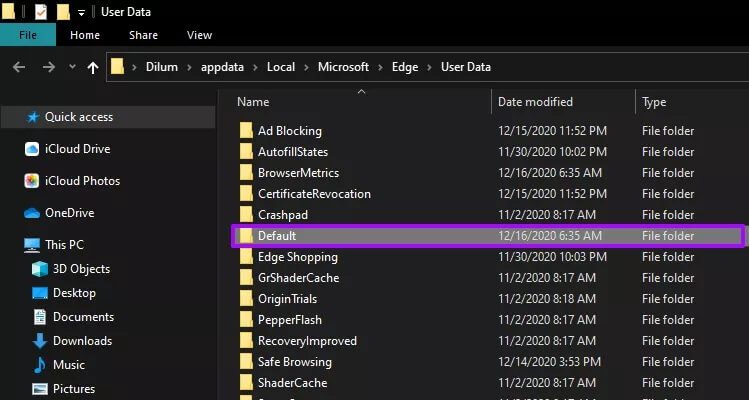Select the Edge Shopping folder name
The width and height of the screenshot is (749, 400).
click(x=298, y=257)
